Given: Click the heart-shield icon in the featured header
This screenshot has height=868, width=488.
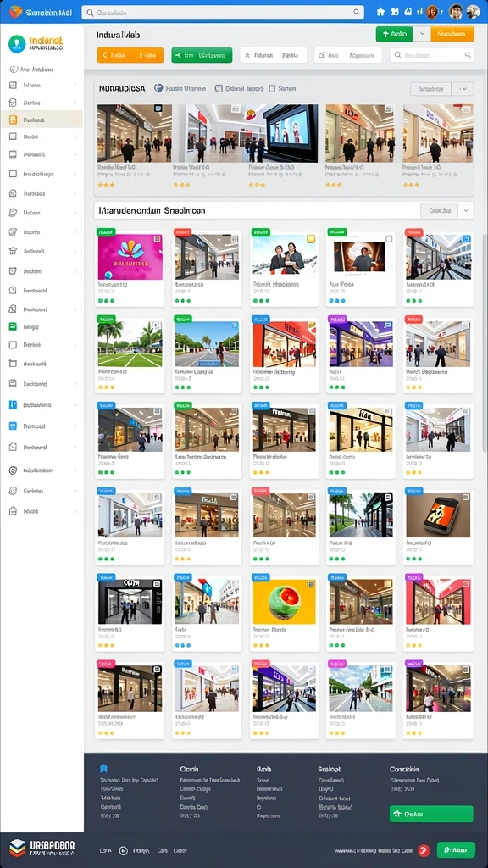Looking at the screenshot, I should pos(158,88).
